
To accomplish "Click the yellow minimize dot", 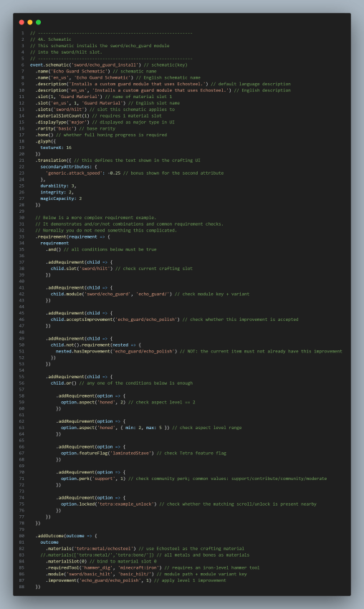I will [30, 22].
